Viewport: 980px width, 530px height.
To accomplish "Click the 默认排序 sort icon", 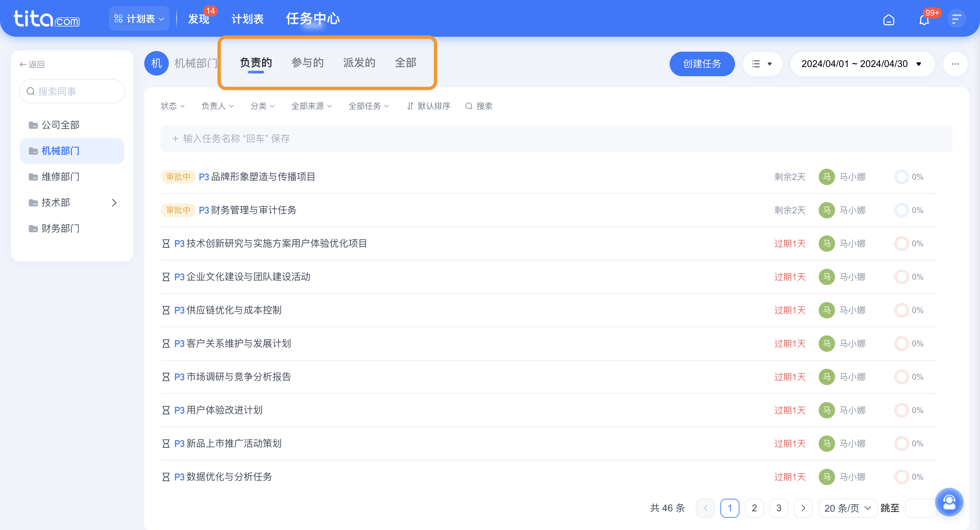I will pos(410,106).
